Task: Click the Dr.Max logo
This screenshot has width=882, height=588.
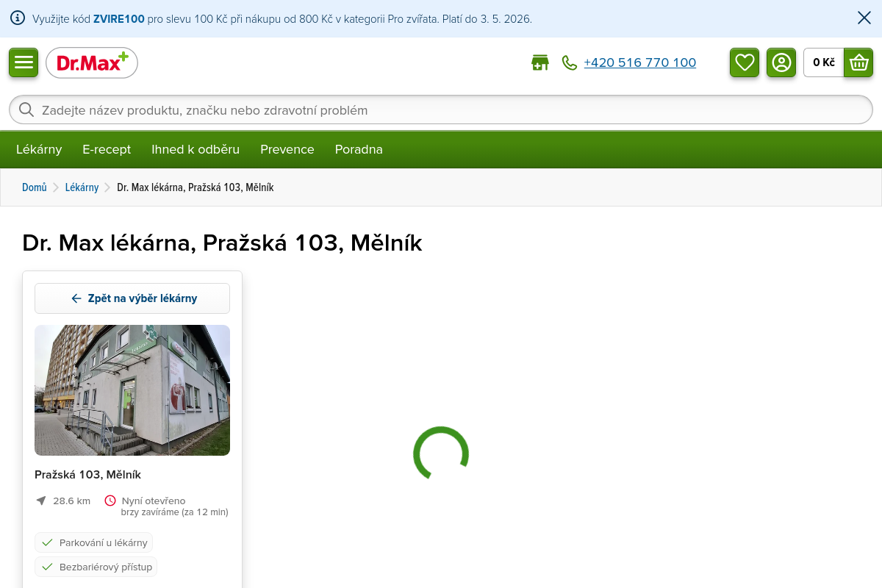Action: click(92, 63)
